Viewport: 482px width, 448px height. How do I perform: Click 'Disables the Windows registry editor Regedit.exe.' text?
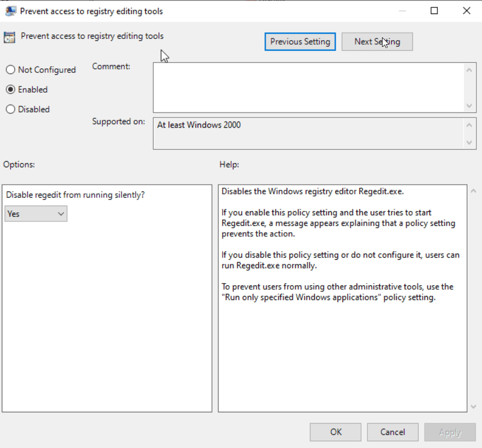pyautogui.click(x=312, y=192)
